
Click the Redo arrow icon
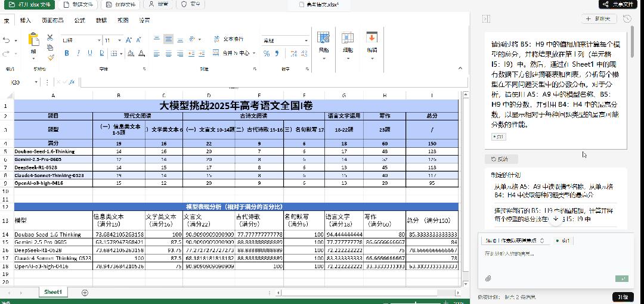[x=6, y=54]
